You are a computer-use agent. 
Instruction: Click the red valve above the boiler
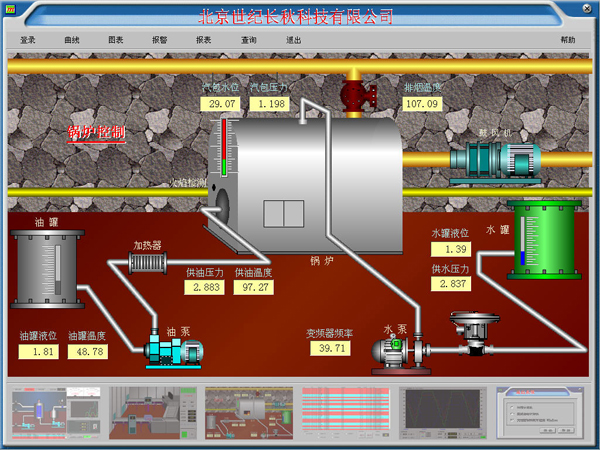[x=353, y=98]
